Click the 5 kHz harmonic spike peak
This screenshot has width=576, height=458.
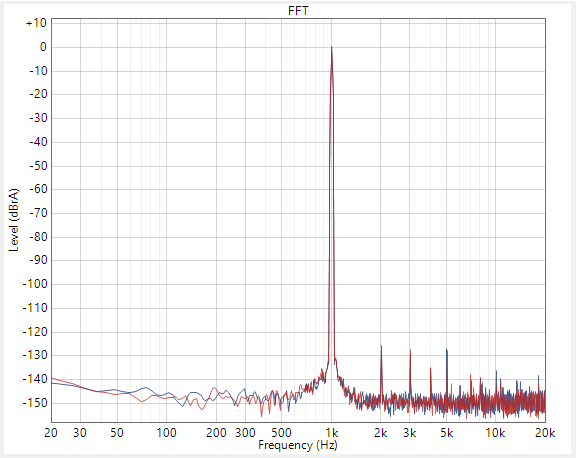click(447, 349)
